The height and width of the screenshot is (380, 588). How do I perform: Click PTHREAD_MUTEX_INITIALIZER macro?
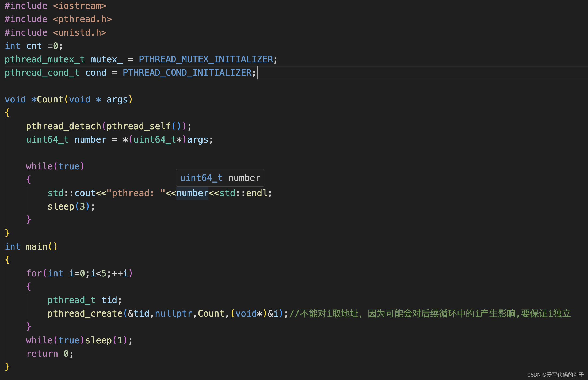206,59
